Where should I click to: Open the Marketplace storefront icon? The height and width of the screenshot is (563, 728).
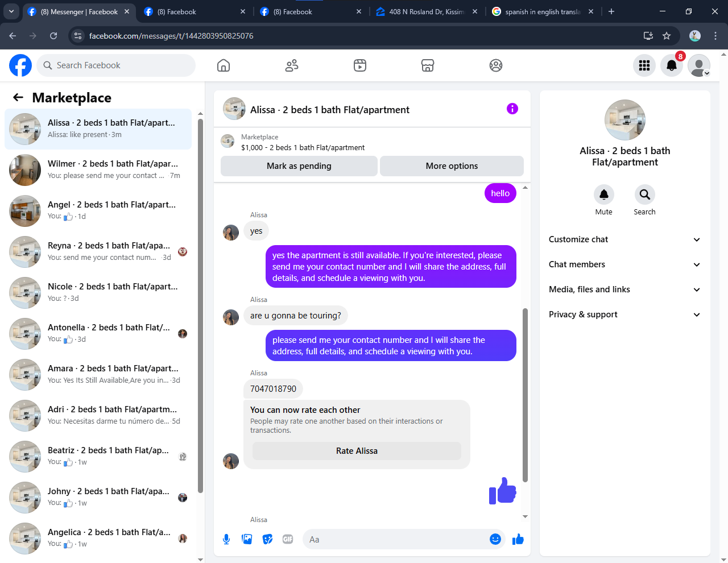pyautogui.click(x=428, y=65)
